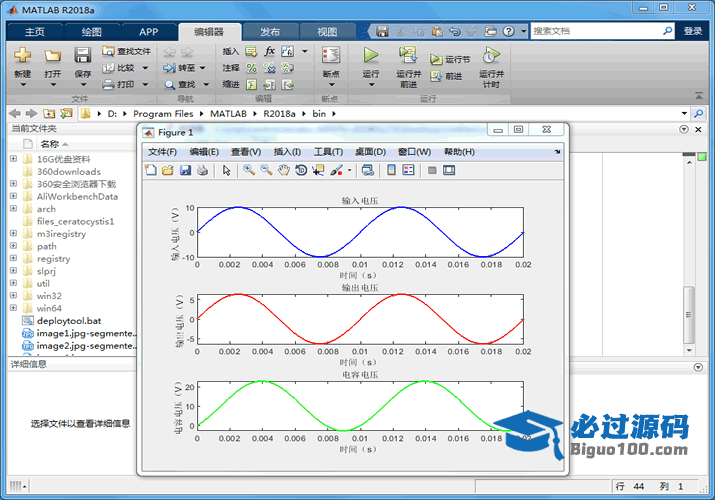
Task: Click the New (新建) script icon
Action: pyautogui.click(x=22, y=55)
